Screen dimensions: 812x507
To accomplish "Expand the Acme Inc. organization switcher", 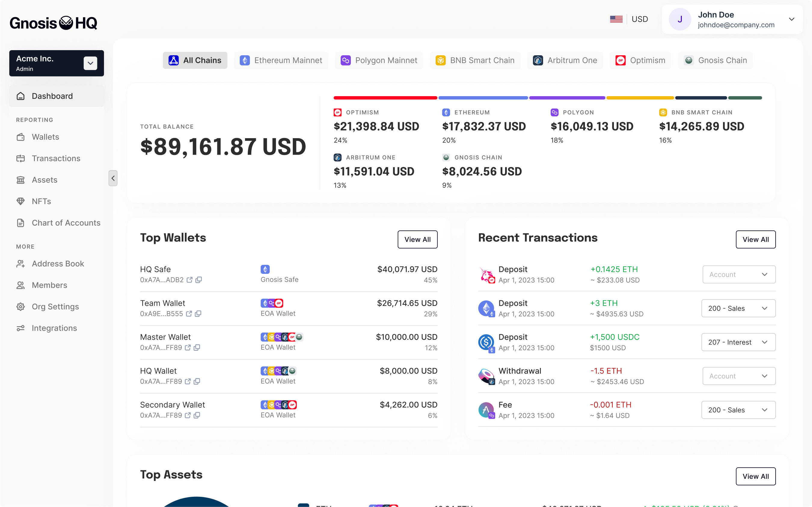I will [90, 63].
